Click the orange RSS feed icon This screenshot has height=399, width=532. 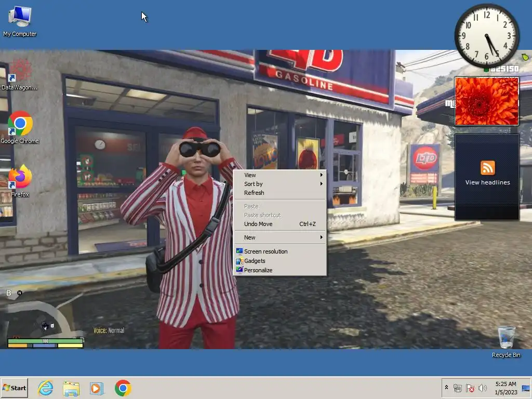coord(487,168)
